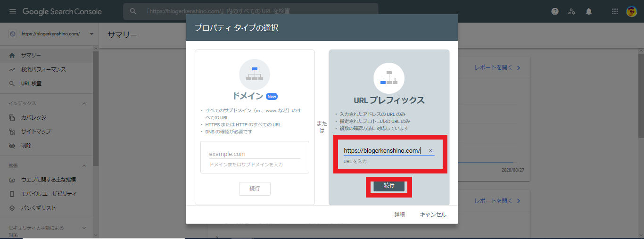The height and width of the screenshot is (239, 644).
Task: Open Google apps grid icon
Action: click(615, 11)
